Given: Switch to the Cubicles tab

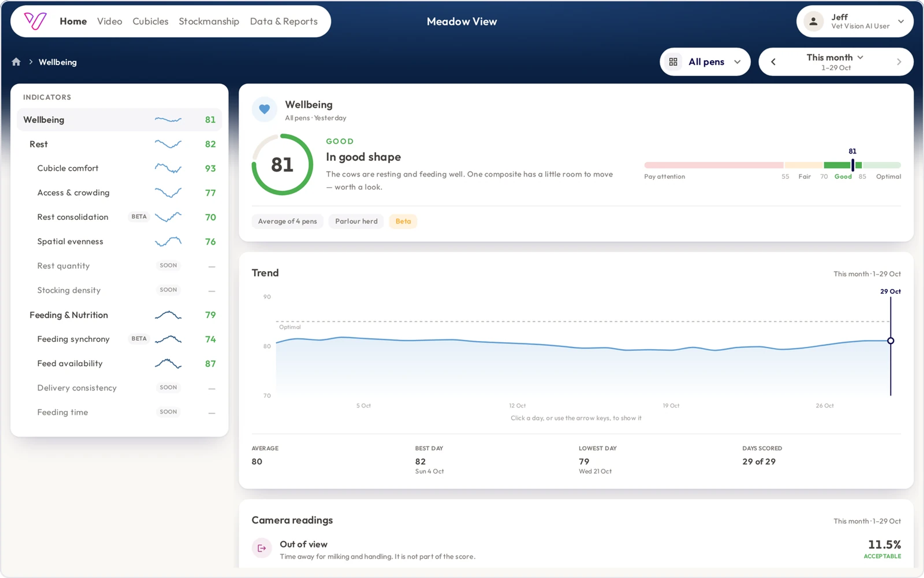Looking at the screenshot, I should pos(150,21).
